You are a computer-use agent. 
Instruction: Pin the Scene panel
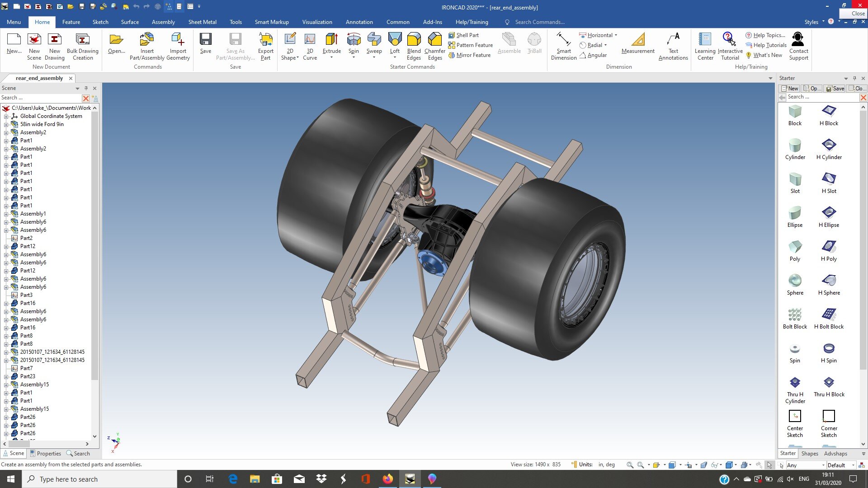pyautogui.click(x=86, y=88)
